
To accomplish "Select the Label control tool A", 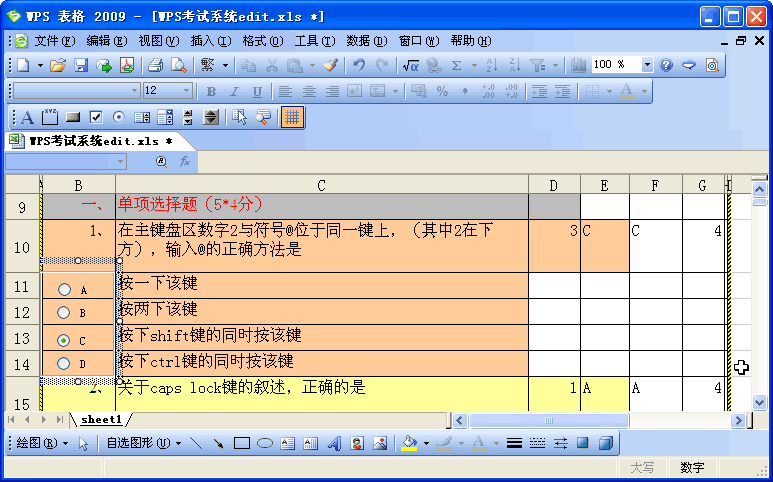I will tap(27, 117).
